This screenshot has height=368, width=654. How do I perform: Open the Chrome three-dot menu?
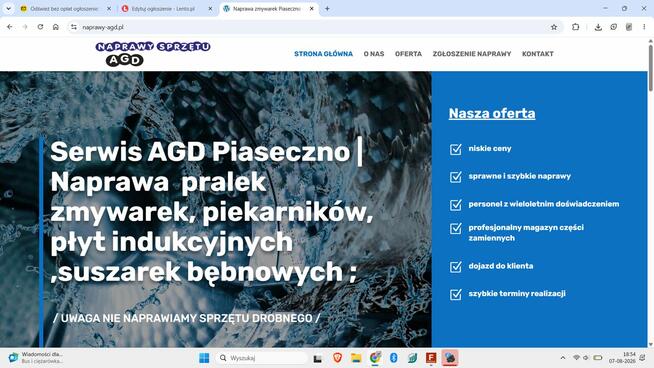pos(644,27)
